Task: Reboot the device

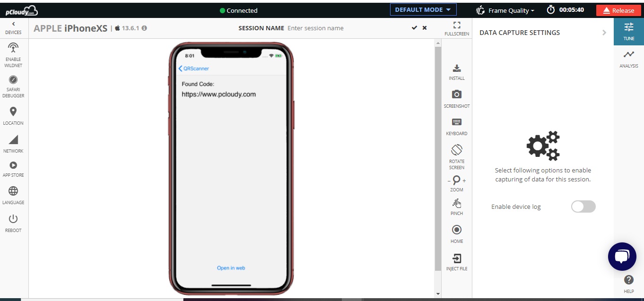Action: 13,223
